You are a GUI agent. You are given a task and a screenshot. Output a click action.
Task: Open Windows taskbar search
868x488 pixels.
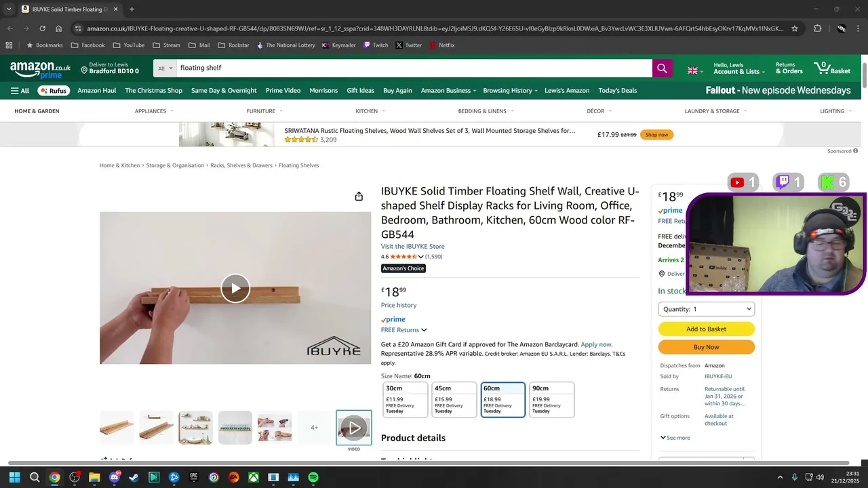pos(35,477)
